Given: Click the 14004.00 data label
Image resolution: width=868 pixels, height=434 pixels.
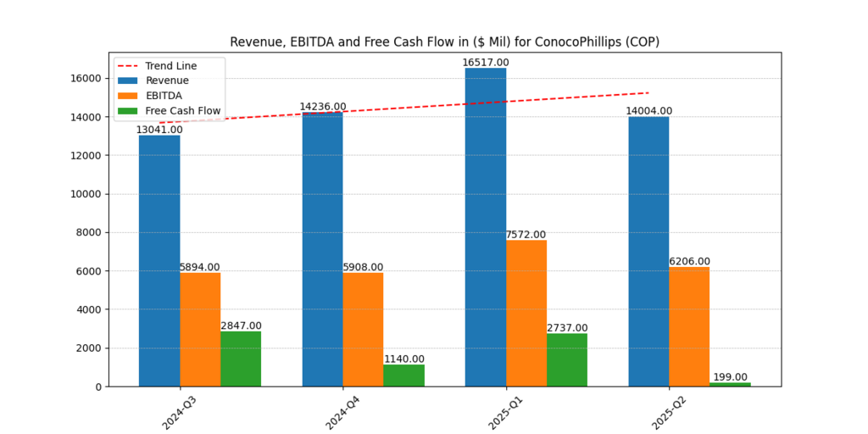Looking at the screenshot, I should click(x=648, y=111).
